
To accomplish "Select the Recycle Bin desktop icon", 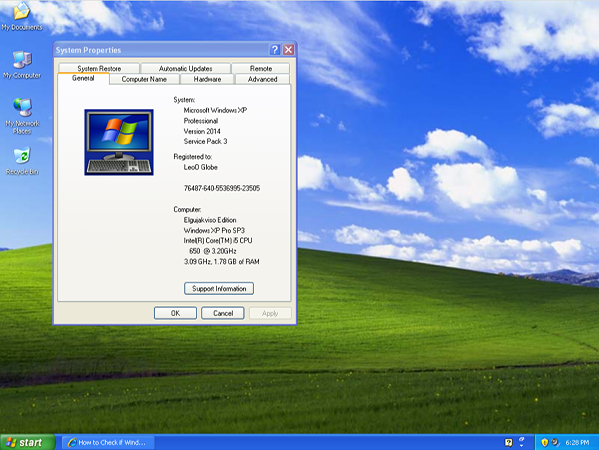I will click(x=22, y=161).
